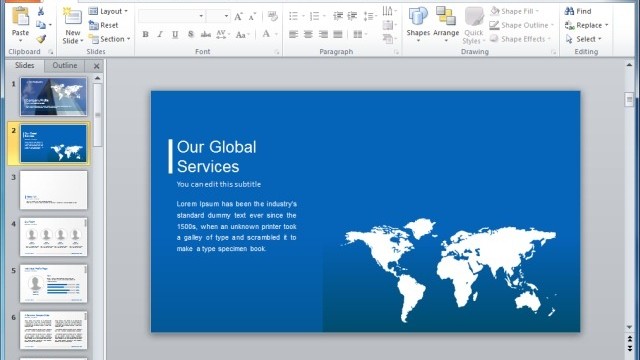Open the Quick Styles gallery

tap(473, 25)
